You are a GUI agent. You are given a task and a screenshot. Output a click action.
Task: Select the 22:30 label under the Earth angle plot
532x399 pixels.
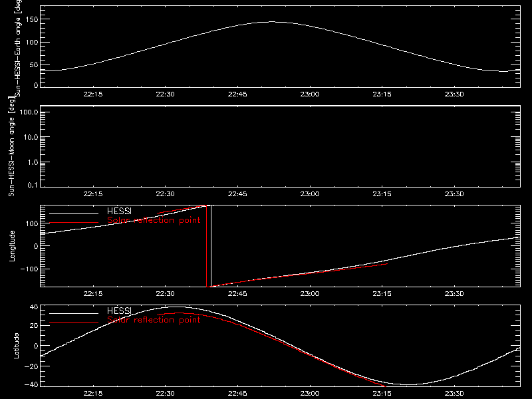165,94
